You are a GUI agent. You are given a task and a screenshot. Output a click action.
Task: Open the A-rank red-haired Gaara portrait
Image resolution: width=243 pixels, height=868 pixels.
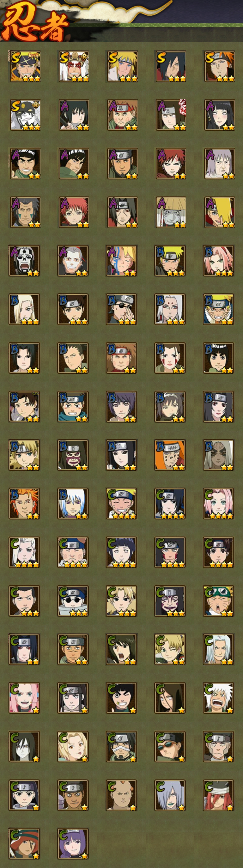[171, 163]
